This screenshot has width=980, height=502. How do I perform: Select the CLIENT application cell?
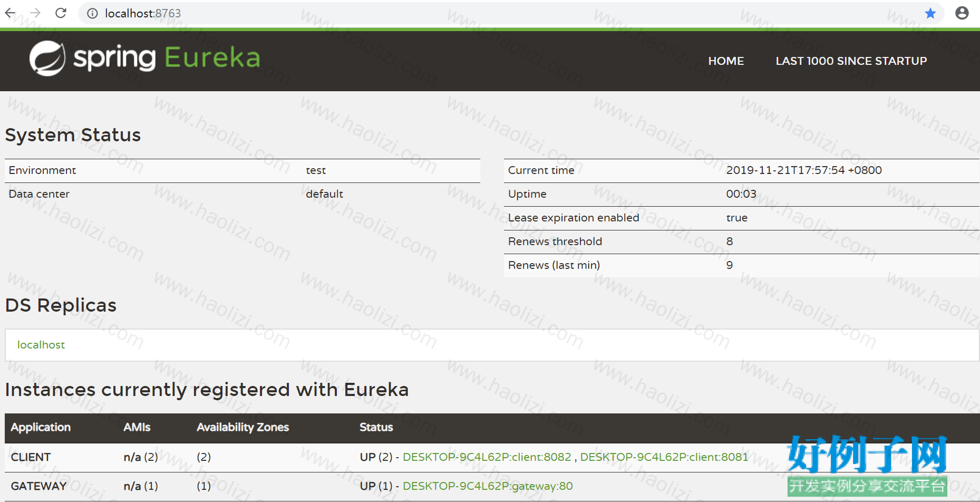31,457
